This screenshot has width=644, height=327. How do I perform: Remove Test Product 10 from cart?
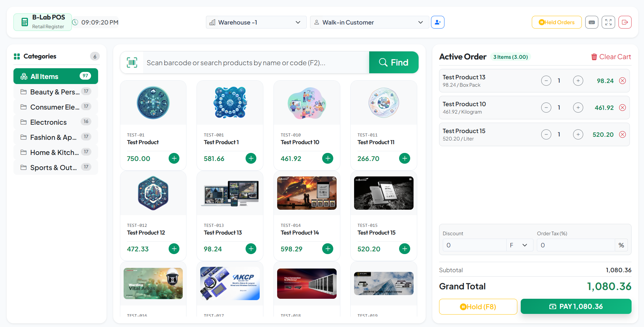tap(622, 108)
